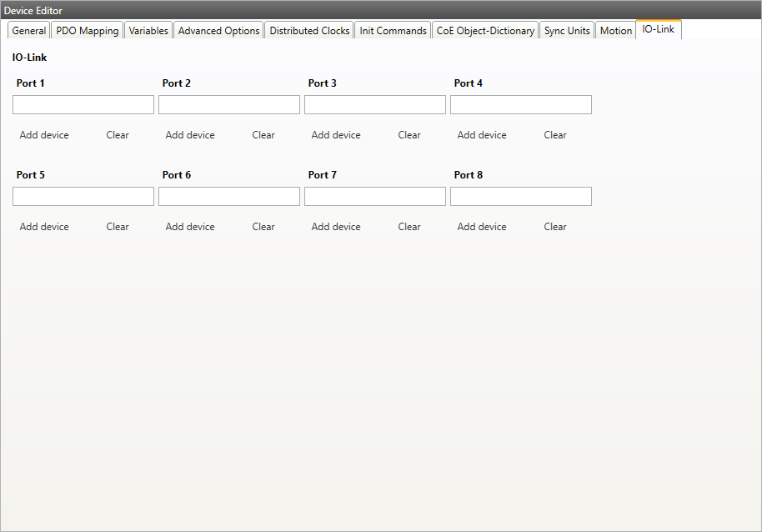Viewport: 762px width, 532px height.
Task: Click the Port 7 input box
Action: coord(375,196)
